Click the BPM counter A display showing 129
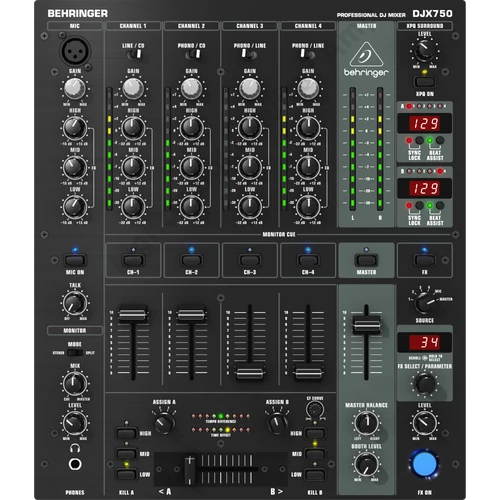 (424, 123)
